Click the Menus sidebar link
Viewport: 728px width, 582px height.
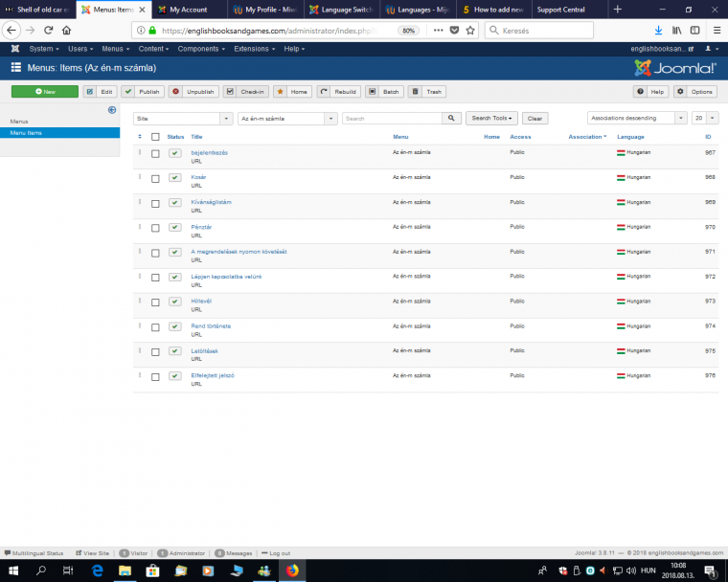pyautogui.click(x=19, y=122)
